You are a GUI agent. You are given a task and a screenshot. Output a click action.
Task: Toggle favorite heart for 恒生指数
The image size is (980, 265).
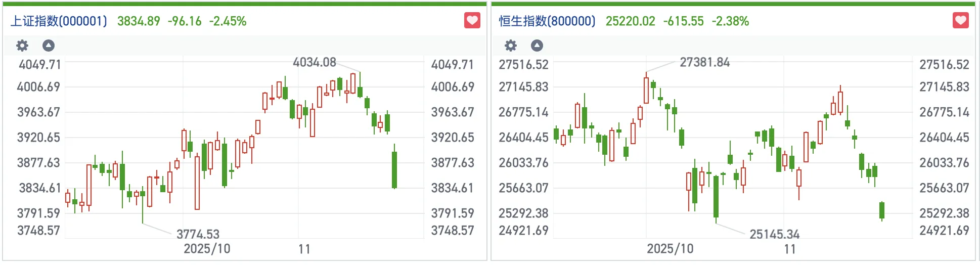pyautogui.click(x=961, y=21)
